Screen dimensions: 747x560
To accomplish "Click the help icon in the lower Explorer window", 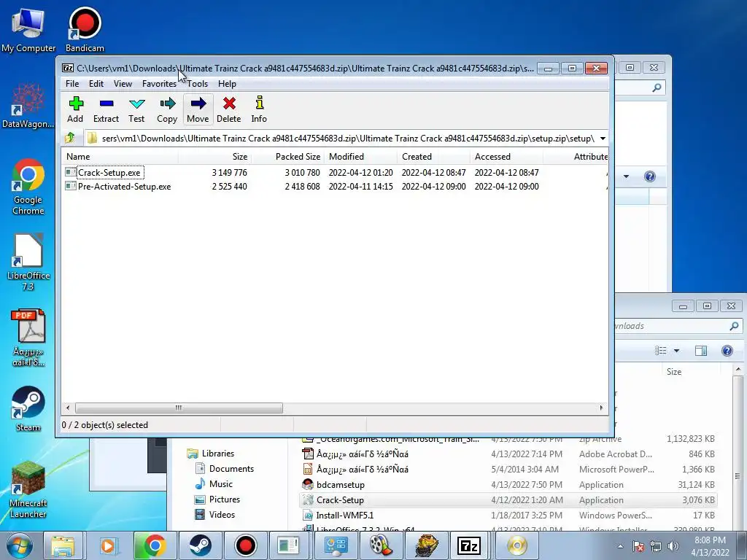I will (x=727, y=351).
